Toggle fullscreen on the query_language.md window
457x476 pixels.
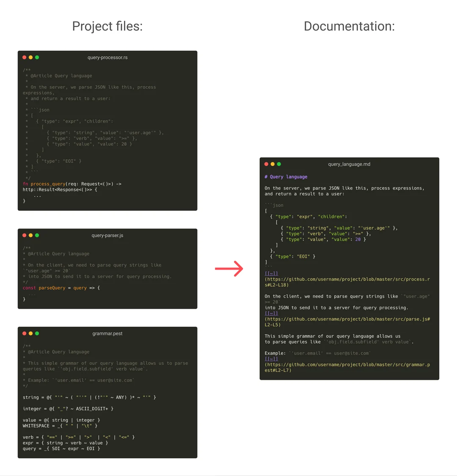coord(279,164)
